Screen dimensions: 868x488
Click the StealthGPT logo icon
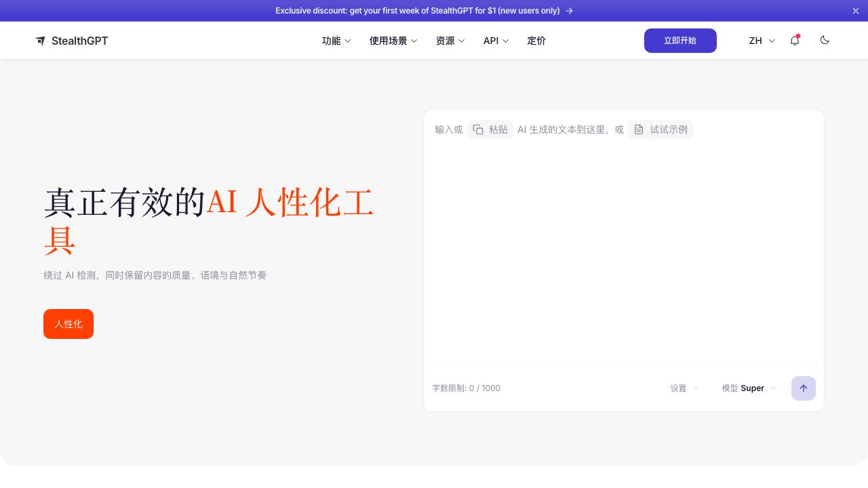coord(41,41)
